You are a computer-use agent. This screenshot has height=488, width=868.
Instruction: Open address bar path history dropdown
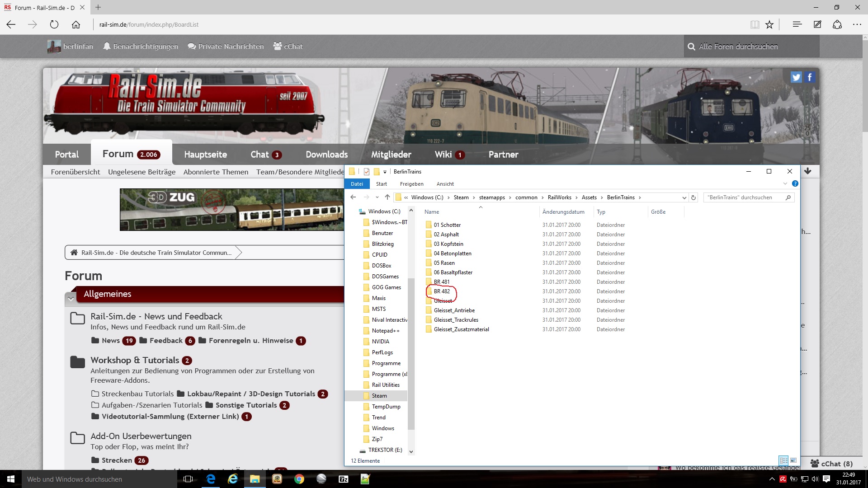click(x=684, y=197)
